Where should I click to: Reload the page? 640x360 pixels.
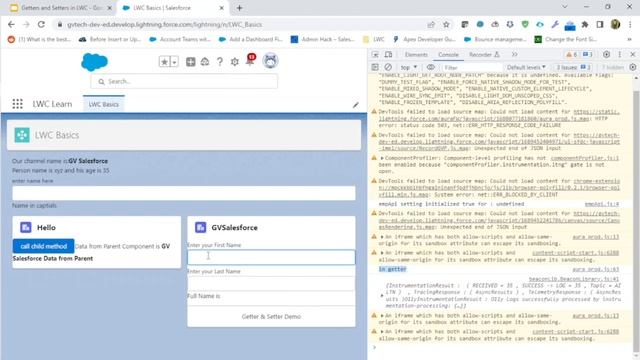(41, 24)
